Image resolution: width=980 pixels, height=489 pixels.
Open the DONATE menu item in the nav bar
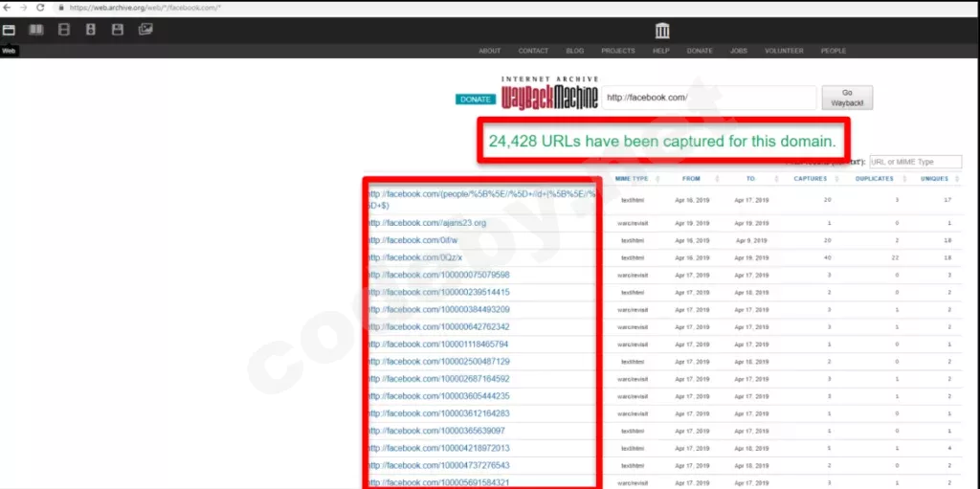[x=700, y=51]
